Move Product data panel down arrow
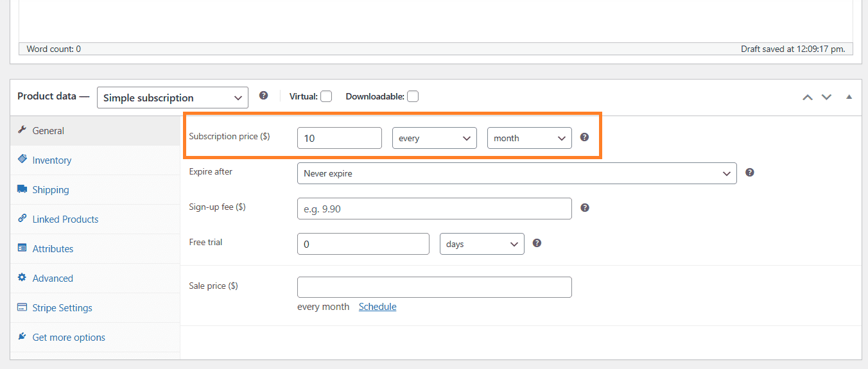 (x=827, y=97)
